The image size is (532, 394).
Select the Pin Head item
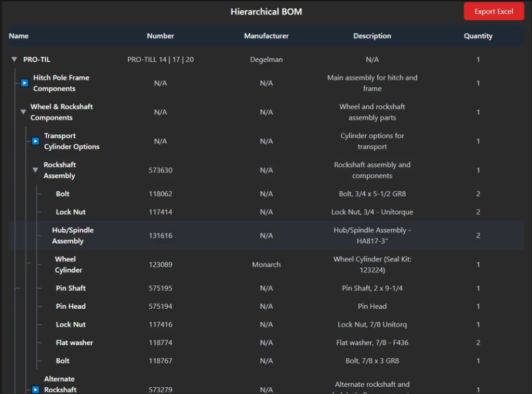coord(71,306)
